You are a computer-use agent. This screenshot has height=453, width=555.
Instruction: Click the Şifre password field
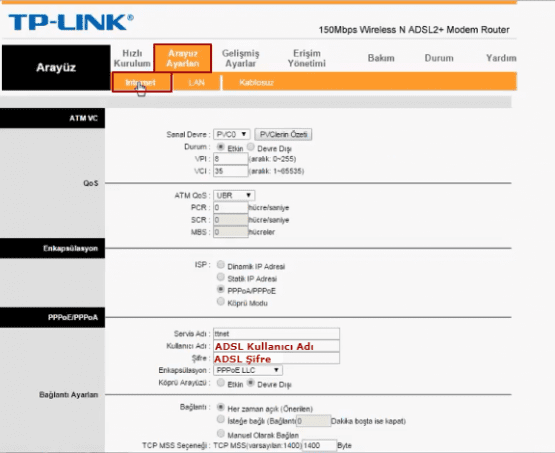[x=276, y=358]
